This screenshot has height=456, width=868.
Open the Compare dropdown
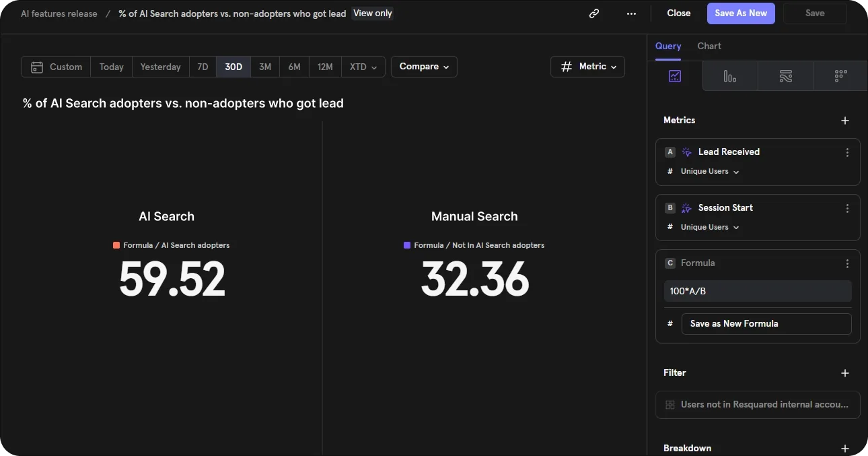(424, 67)
